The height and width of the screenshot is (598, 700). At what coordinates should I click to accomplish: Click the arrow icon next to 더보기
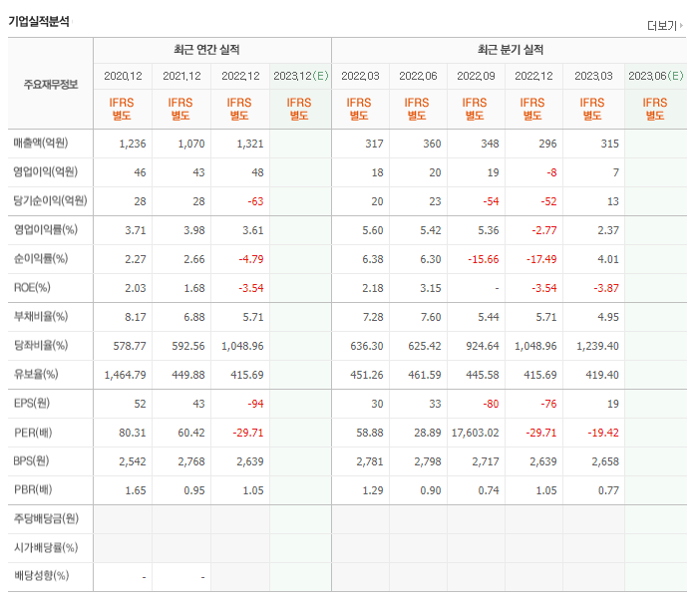tap(681, 26)
